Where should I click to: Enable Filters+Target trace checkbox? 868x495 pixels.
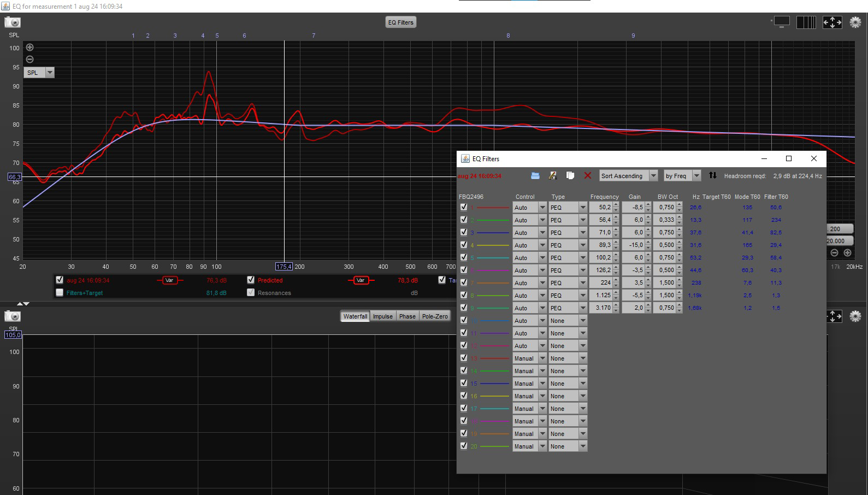click(60, 292)
